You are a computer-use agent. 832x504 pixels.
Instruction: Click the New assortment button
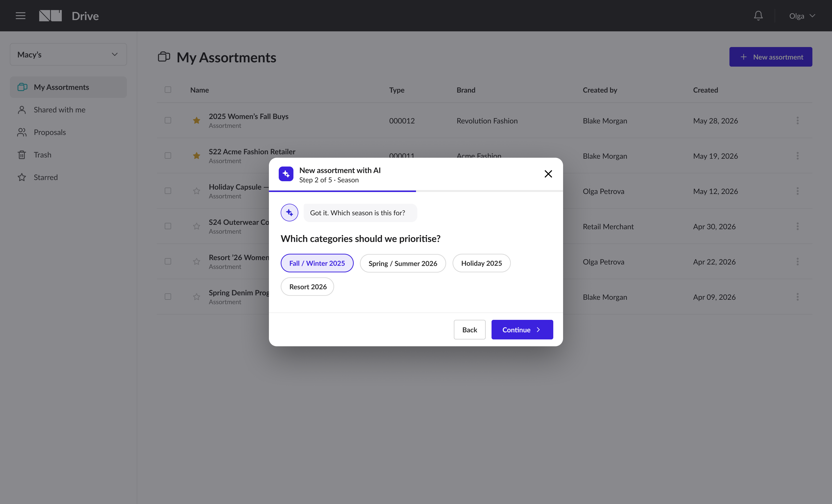(x=770, y=57)
